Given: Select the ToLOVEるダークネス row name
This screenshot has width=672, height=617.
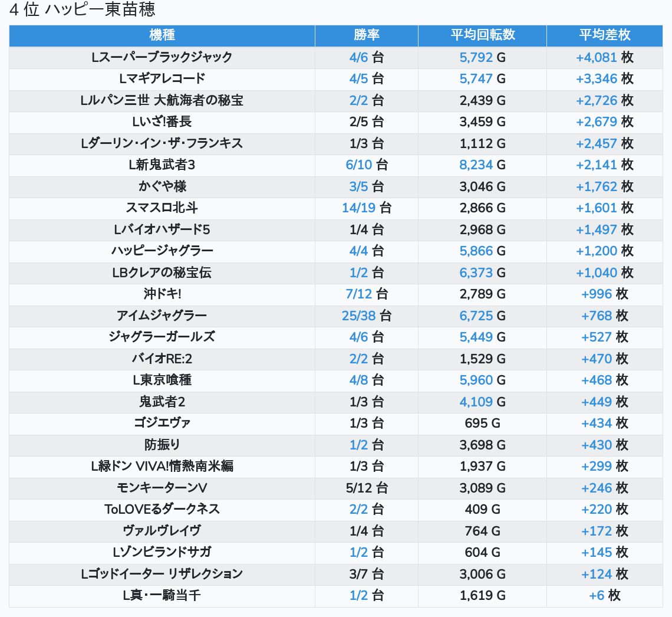Looking at the screenshot, I should coord(162,509).
